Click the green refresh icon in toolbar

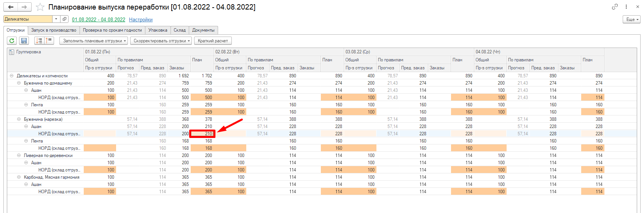click(12, 41)
